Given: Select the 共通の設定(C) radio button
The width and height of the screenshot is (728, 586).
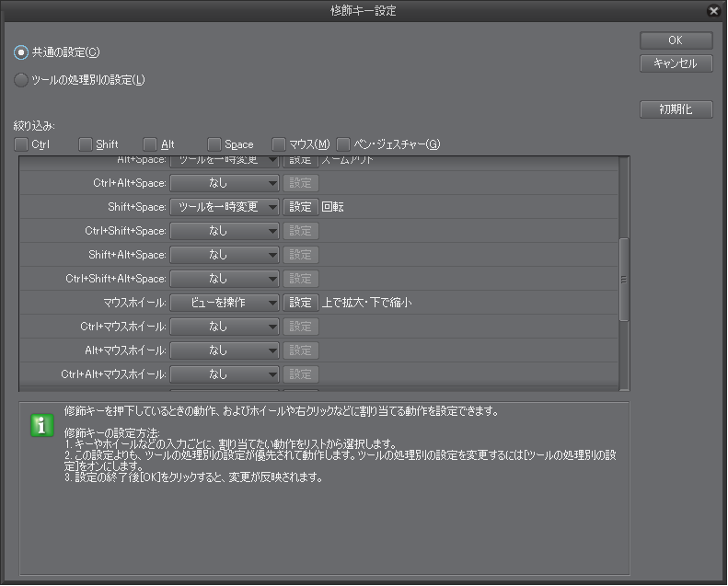Looking at the screenshot, I should tap(21, 52).
